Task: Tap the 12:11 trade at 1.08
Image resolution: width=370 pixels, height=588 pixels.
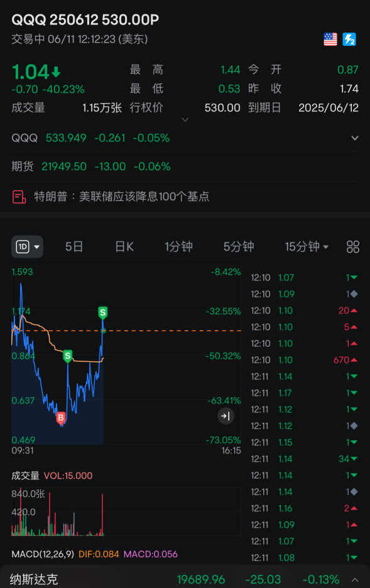Action: pos(304,558)
